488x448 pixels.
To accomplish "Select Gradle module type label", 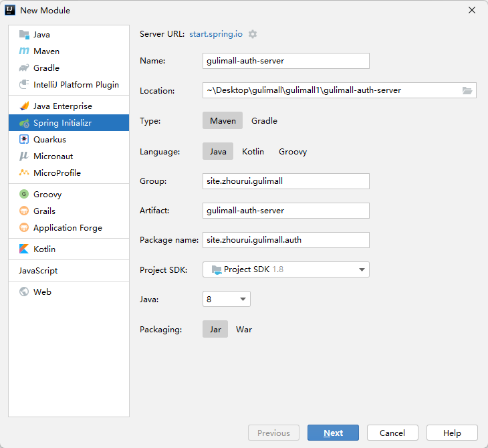I will (46, 68).
